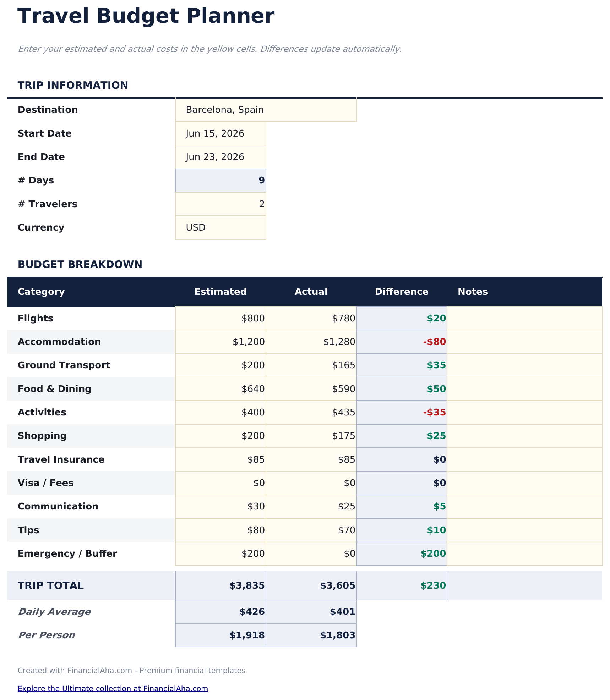
Task: Click the Flights estimated cost cell
Action: 220,318
